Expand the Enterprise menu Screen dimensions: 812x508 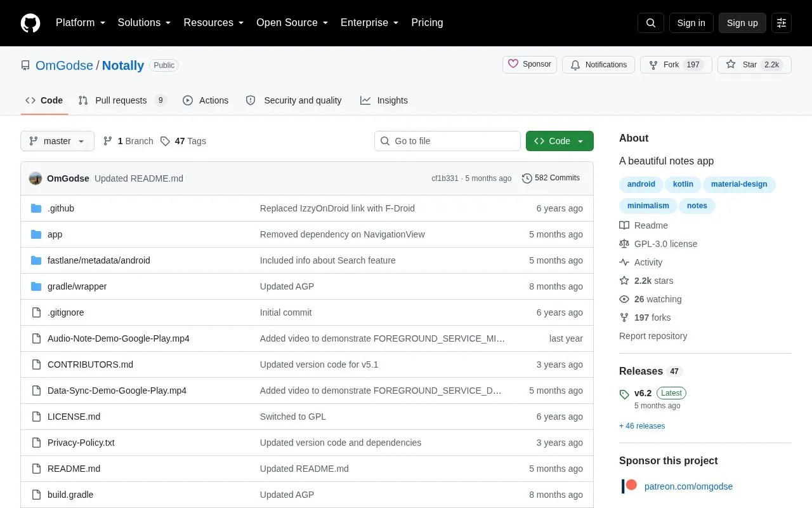[370, 23]
